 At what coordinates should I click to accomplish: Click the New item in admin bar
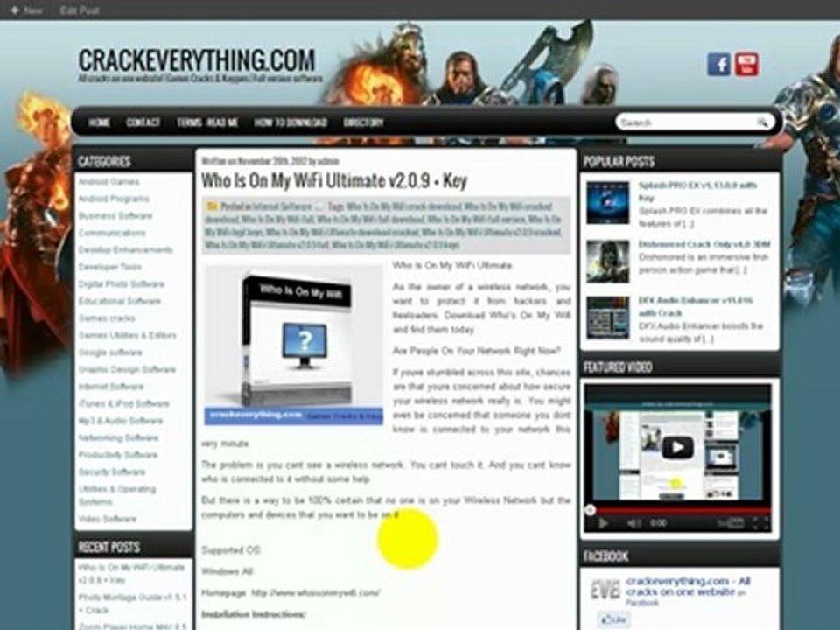[26, 10]
